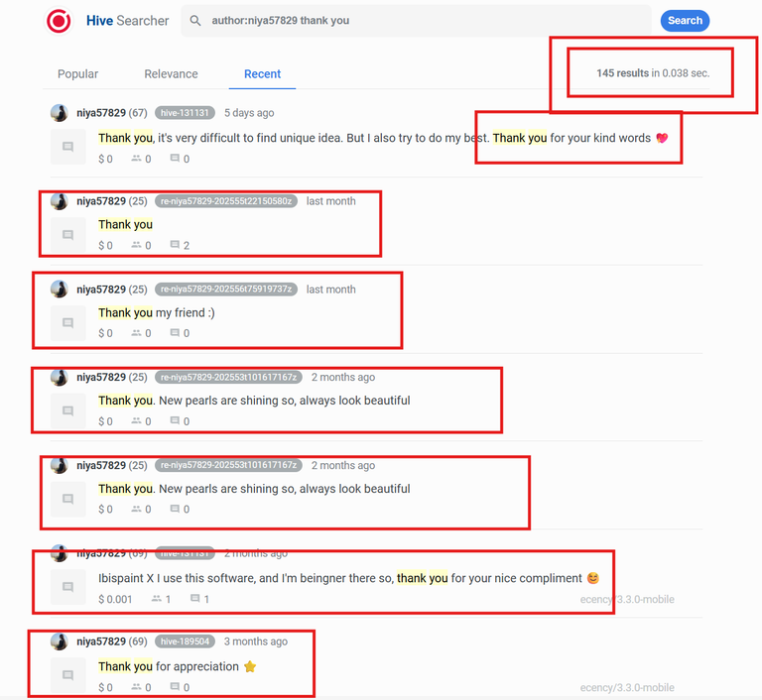Click the voters icon on Ibispaint X result
Image resolution: width=762 pixels, height=700 pixels.
coord(157,599)
